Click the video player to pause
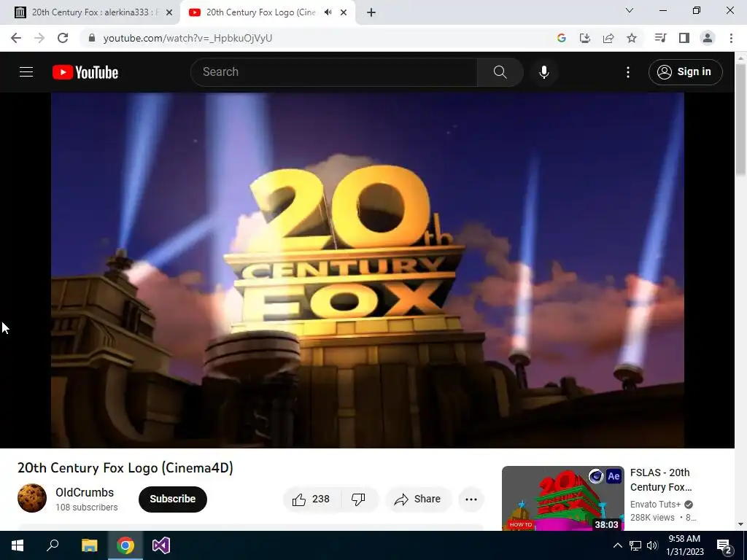The height and width of the screenshot is (560, 747). [x=368, y=270]
